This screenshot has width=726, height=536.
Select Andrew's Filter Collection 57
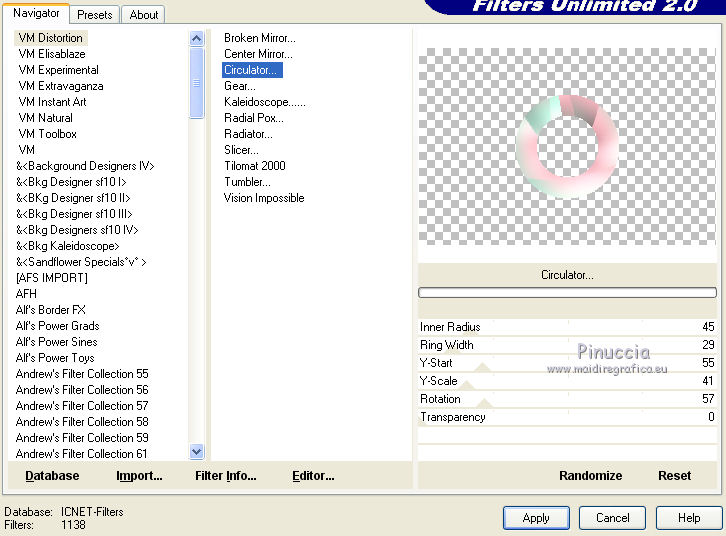click(82, 406)
